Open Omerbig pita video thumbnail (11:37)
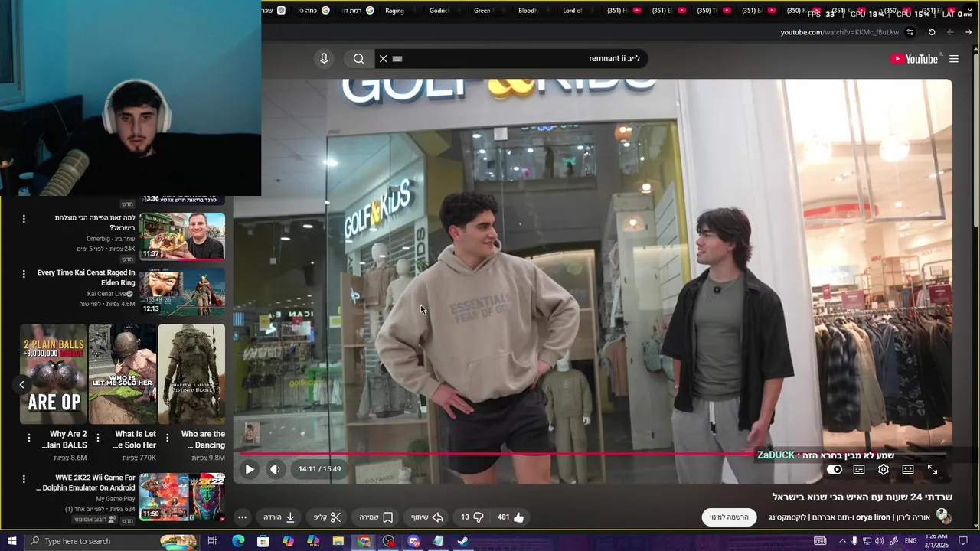The image size is (980, 551). point(182,236)
